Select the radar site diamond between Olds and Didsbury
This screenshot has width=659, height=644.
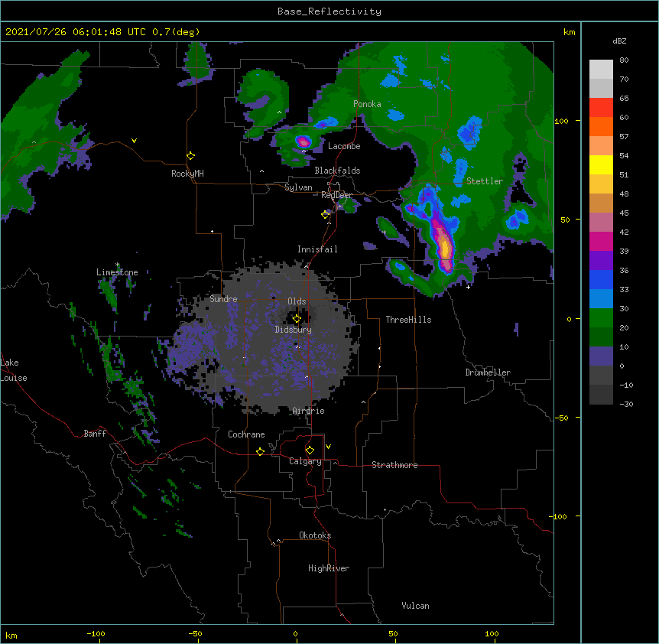coord(297,319)
